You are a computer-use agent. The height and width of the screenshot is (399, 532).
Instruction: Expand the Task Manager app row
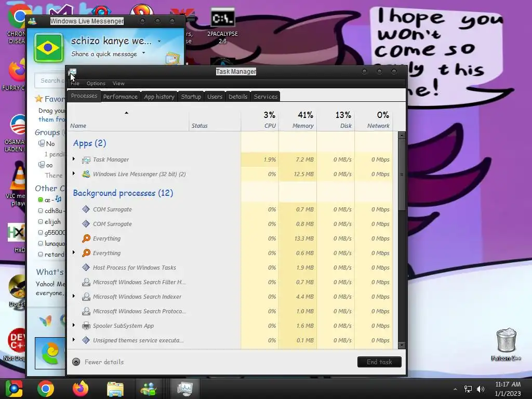(74, 159)
